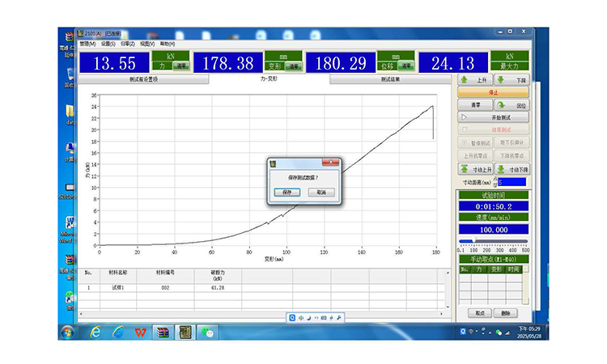The image size is (607, 364).
Task: Open the 管理(M) menu
Action: coord(87,44)
